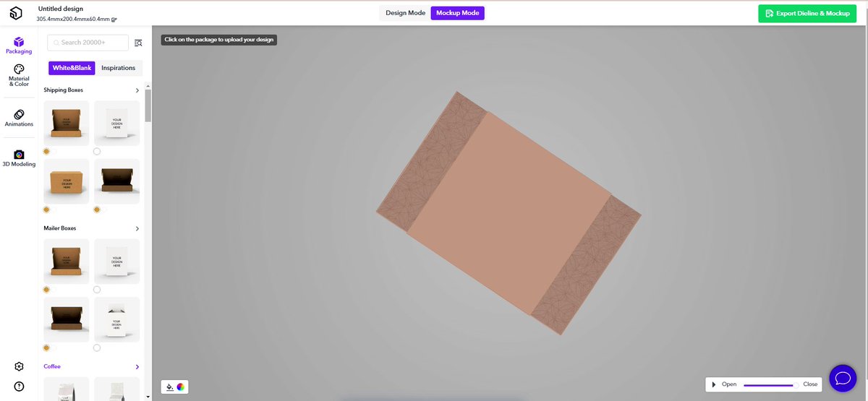Screen dimensions: 868x401
Task: Pick white swatch under gable handle box
Action: [x=97, y=348]
